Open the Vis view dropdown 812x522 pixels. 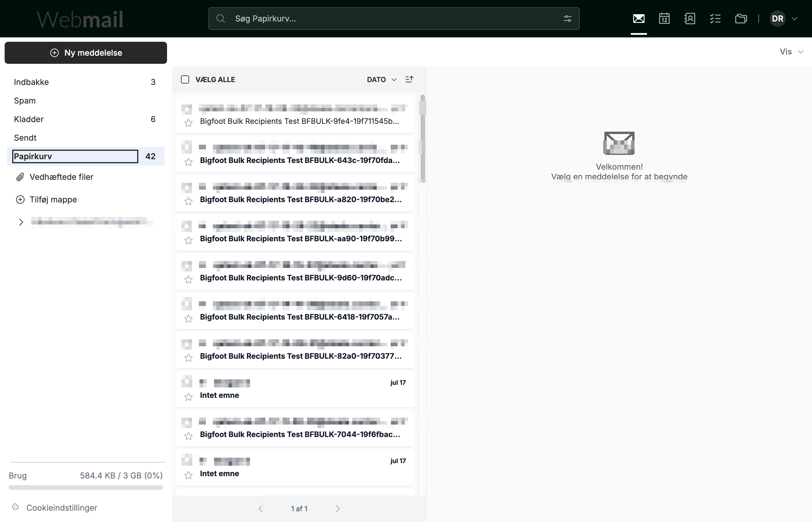791,52
